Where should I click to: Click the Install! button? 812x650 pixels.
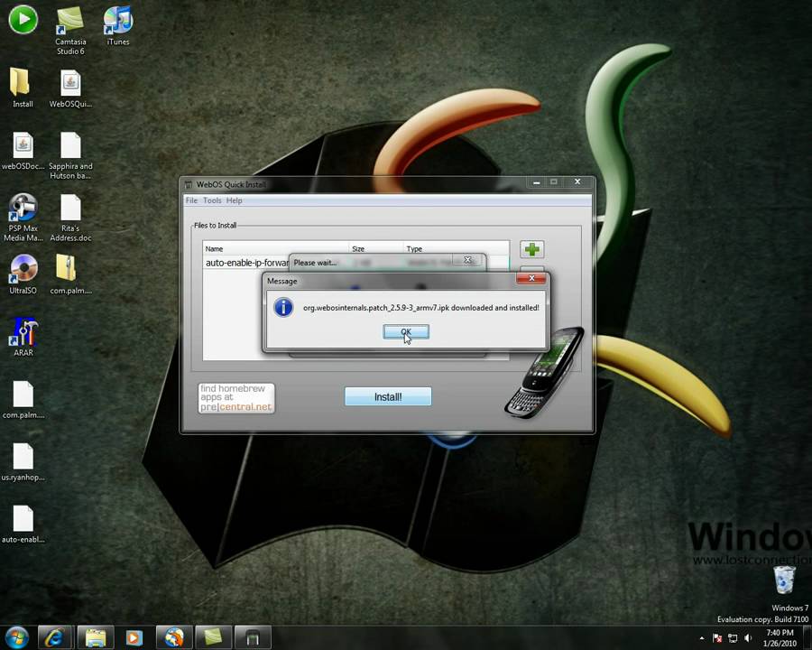(388, 396)
